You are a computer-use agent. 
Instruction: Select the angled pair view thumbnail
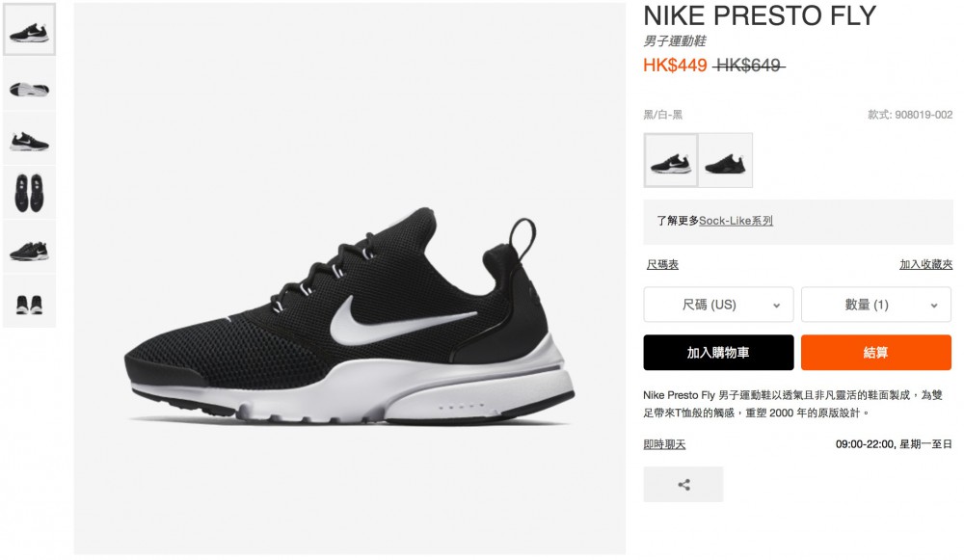coord(30,247)
